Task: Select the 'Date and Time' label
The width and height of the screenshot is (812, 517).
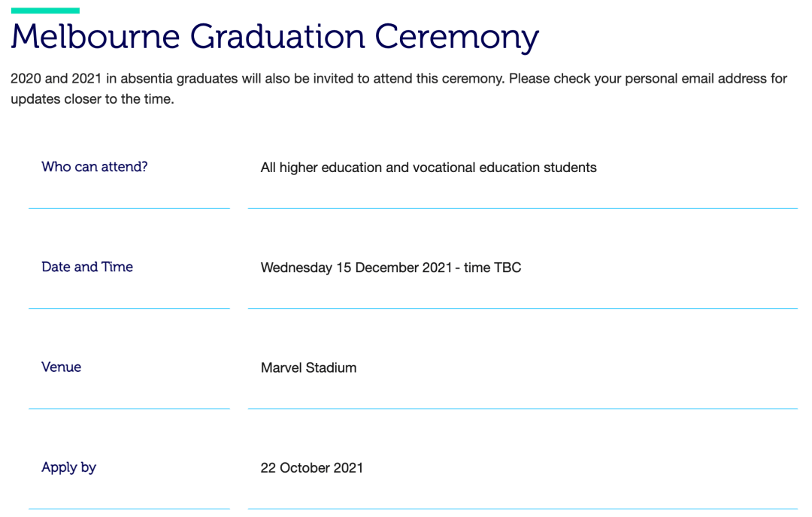Action: [x=87, y=267]
